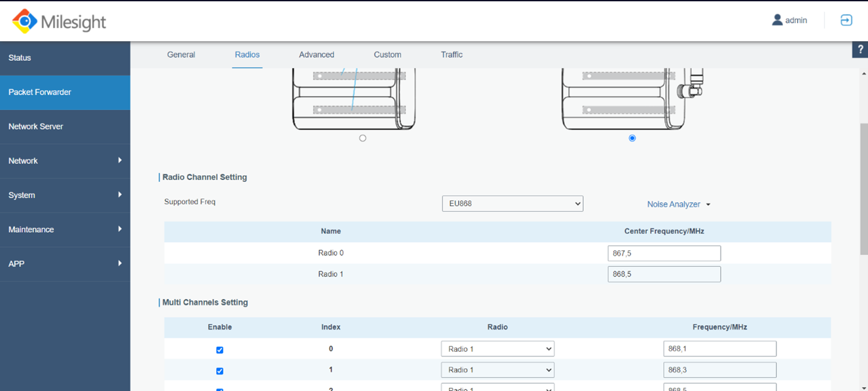
Task: Open Radio dropdown for channel index 1
Action: [497, 370]
